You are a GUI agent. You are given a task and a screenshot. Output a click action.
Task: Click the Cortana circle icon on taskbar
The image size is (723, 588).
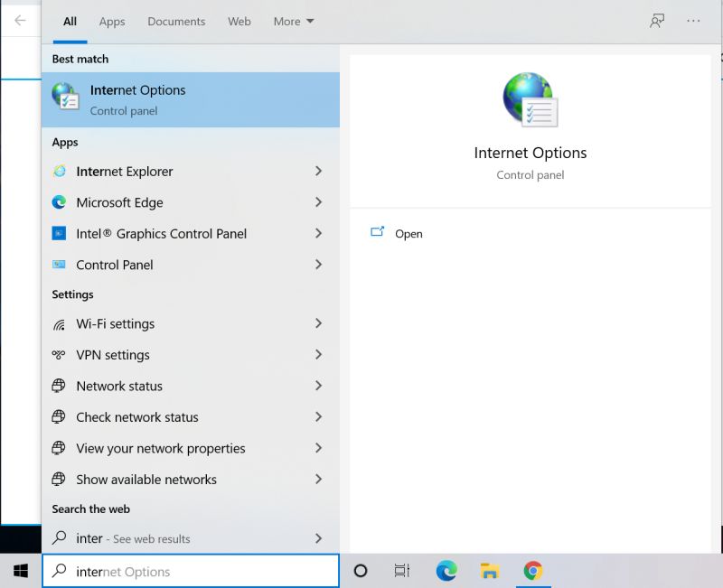tap(361, 571)
